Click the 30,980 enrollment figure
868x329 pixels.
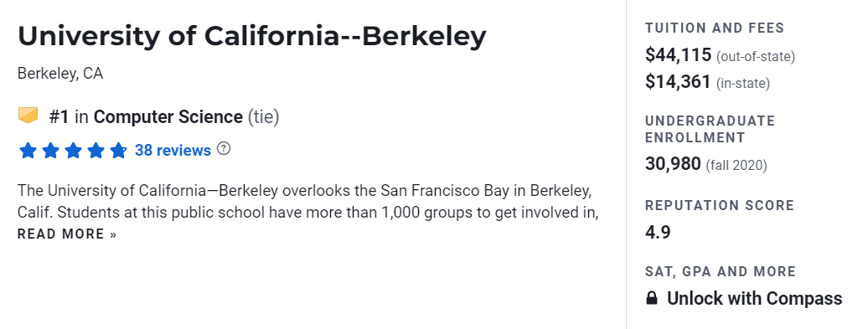[x=673, y=164]
